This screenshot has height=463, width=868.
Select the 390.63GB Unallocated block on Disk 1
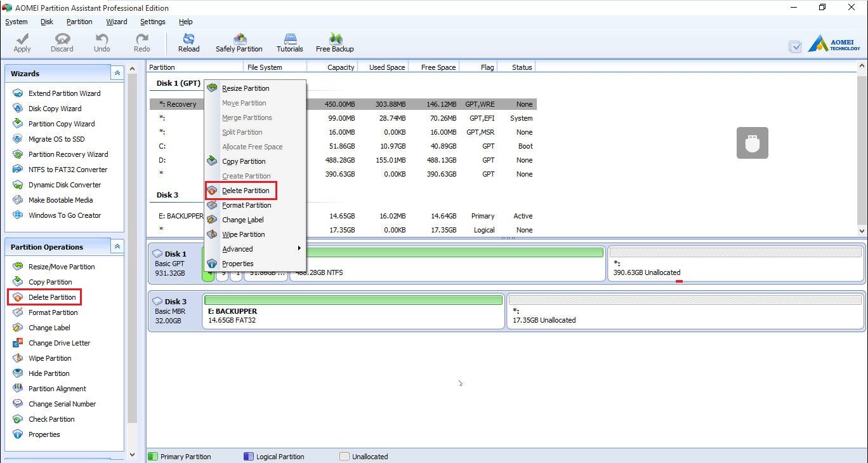click(x=736, y=263)
